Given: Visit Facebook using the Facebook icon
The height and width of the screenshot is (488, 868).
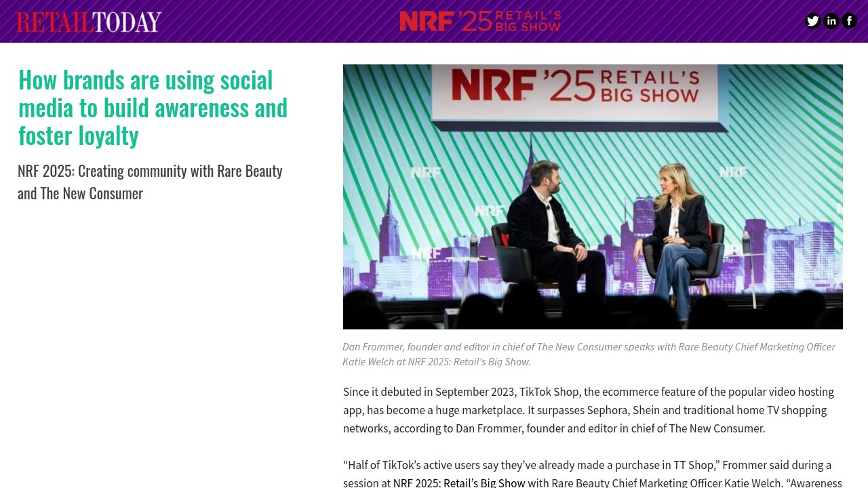Looking at the screenshot, I should 849,21.
